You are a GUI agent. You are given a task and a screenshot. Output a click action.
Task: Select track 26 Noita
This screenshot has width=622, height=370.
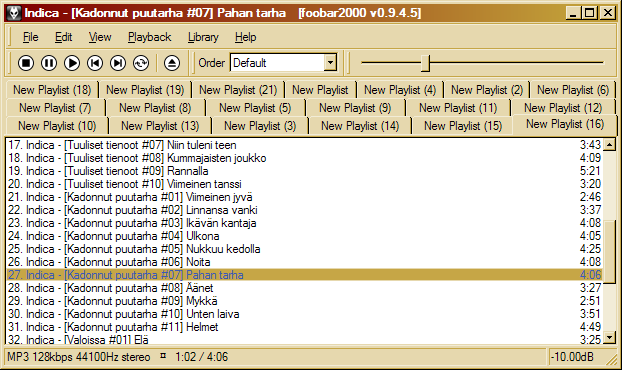pyautogui.click(x=305, y=262)
